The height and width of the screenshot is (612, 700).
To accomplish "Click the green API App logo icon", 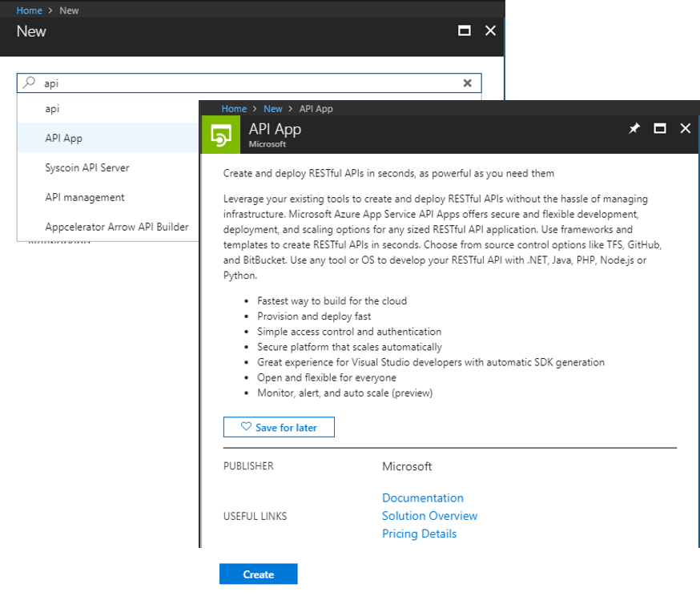I will pos(221,135).
